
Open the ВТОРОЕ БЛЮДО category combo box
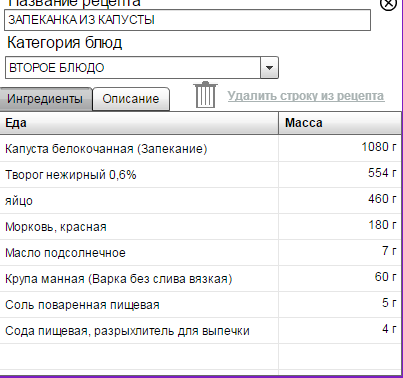pos(142,68)
